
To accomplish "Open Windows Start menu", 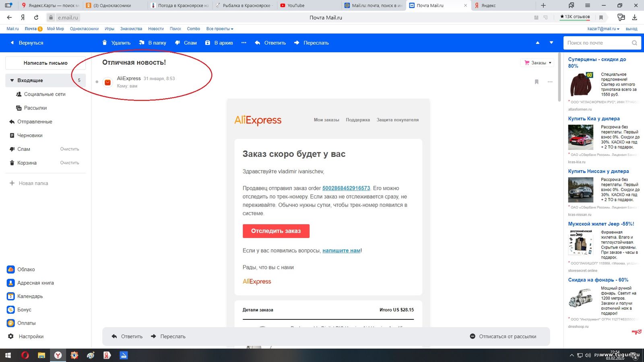I will pyautogui.click(x=8, y=355).
